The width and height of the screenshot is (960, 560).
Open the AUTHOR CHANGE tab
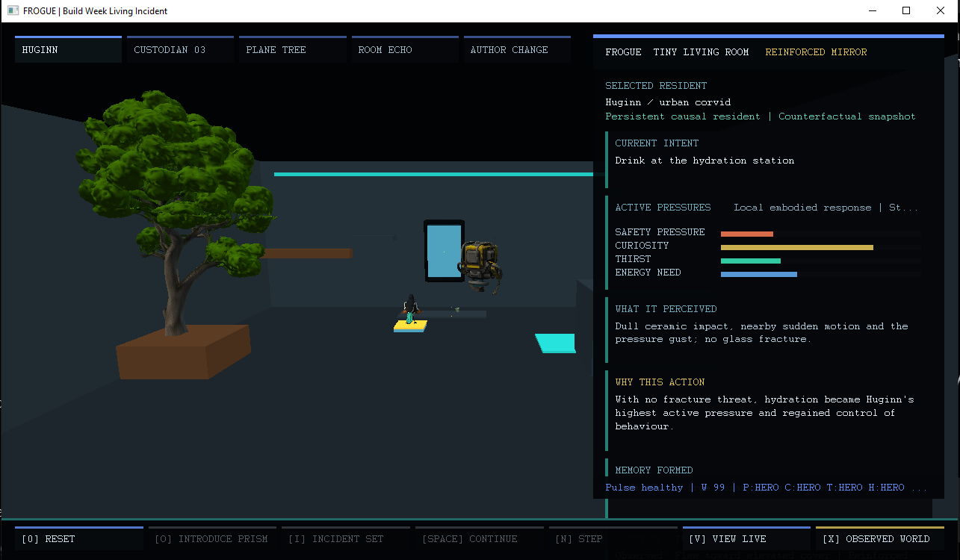pyautogui.click(x=517, y=49)
